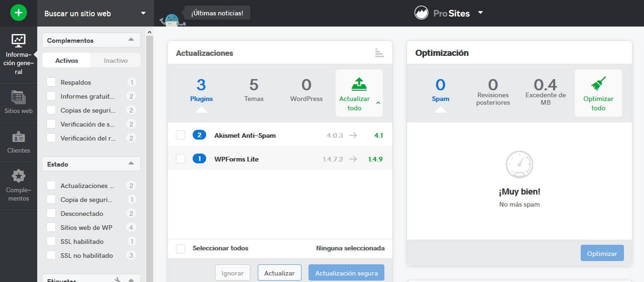Click the Actualizar todo upload icon

(359, 84)
